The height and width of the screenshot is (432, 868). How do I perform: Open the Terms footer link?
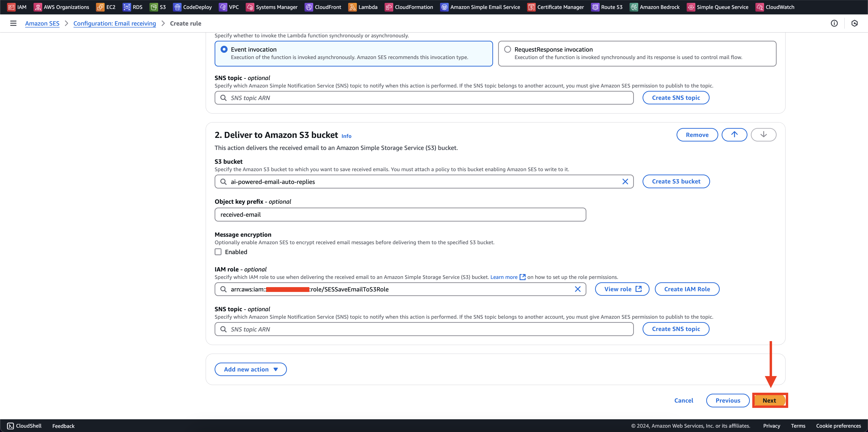pos(798,426)
